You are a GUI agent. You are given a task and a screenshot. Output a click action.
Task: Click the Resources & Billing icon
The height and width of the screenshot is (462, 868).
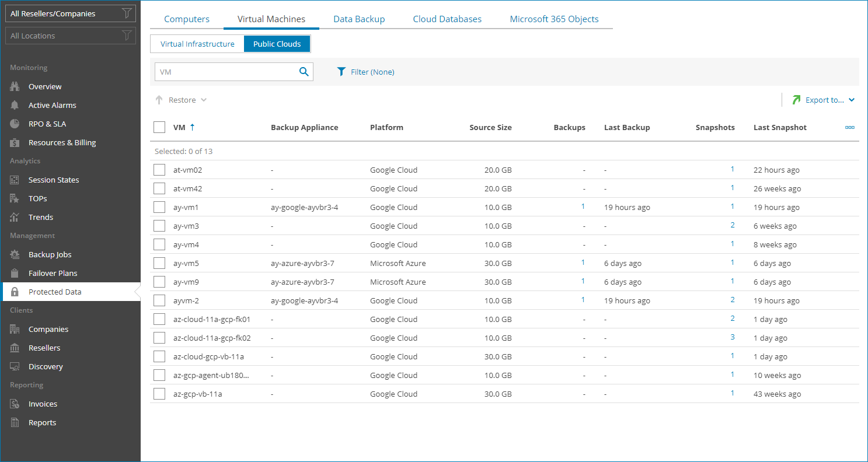[x=15, y=142]
